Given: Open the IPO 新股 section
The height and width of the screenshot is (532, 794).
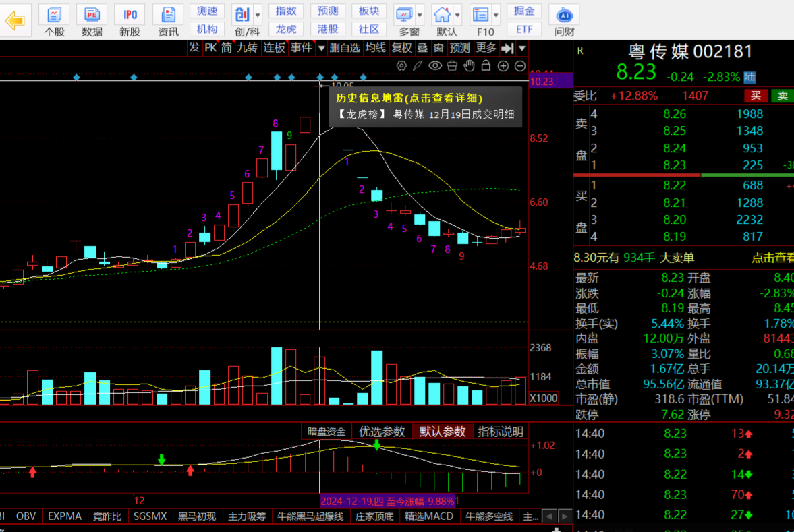Looking at the screenshot, I should pyautogui.click(x=130, y=21).
